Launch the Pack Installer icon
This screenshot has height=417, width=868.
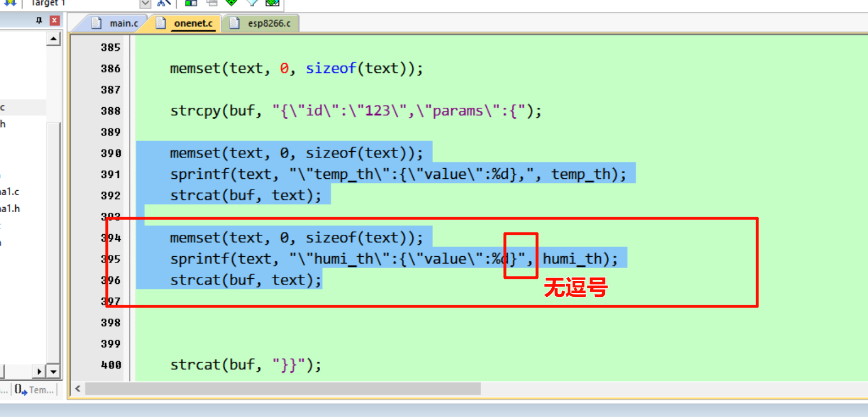[272, 3]
